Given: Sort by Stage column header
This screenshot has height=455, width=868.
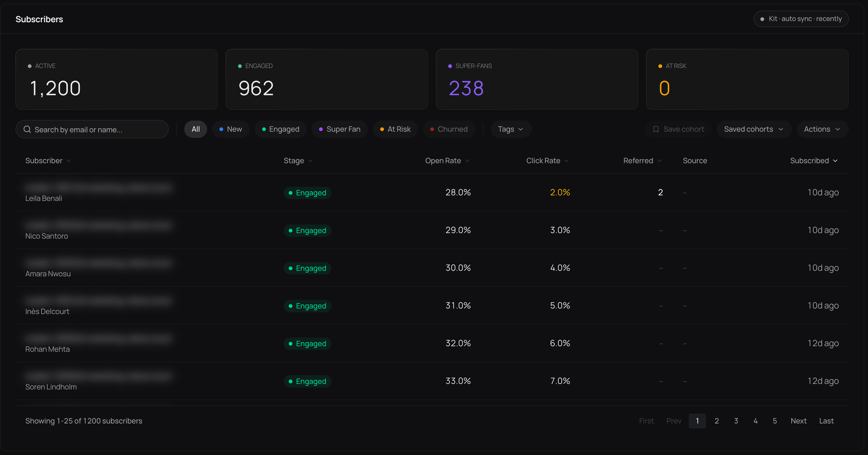Looking at the screenshot, I should [x=298, y=161].
